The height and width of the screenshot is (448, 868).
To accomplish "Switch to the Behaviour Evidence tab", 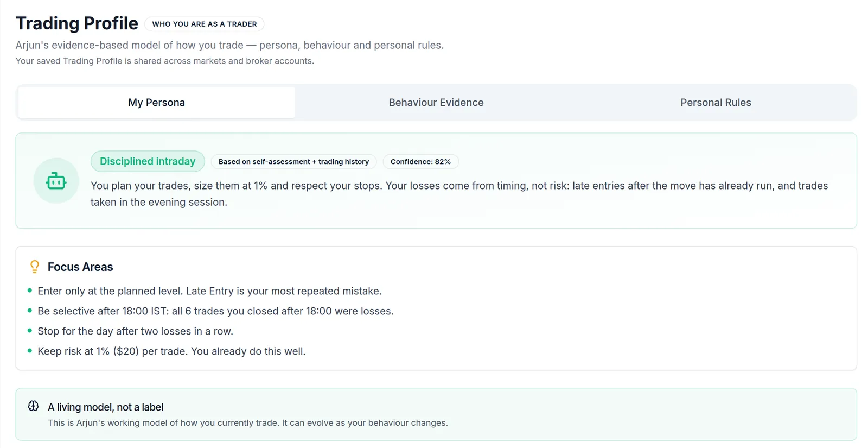I will (436, 103).
